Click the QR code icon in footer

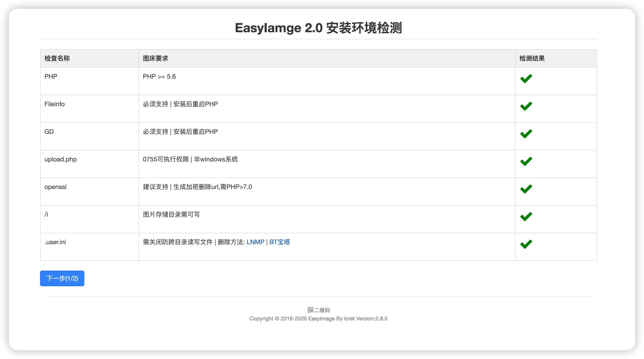(x=310, y=310)
